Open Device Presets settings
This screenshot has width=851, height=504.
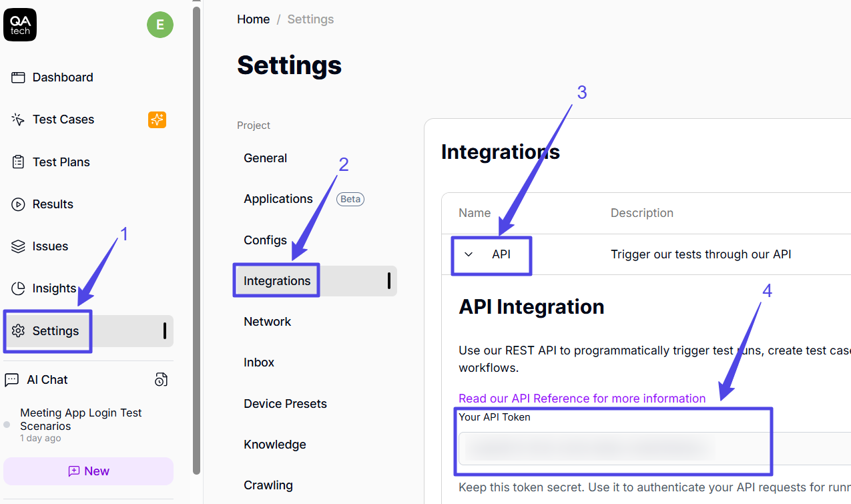[x=285, y=404]
